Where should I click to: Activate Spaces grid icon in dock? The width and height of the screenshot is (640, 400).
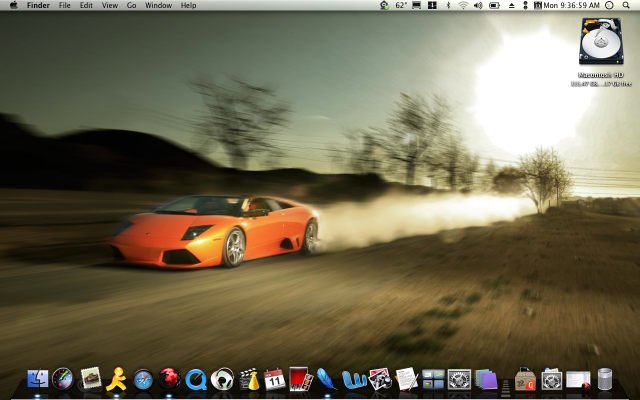pos(433,379)
